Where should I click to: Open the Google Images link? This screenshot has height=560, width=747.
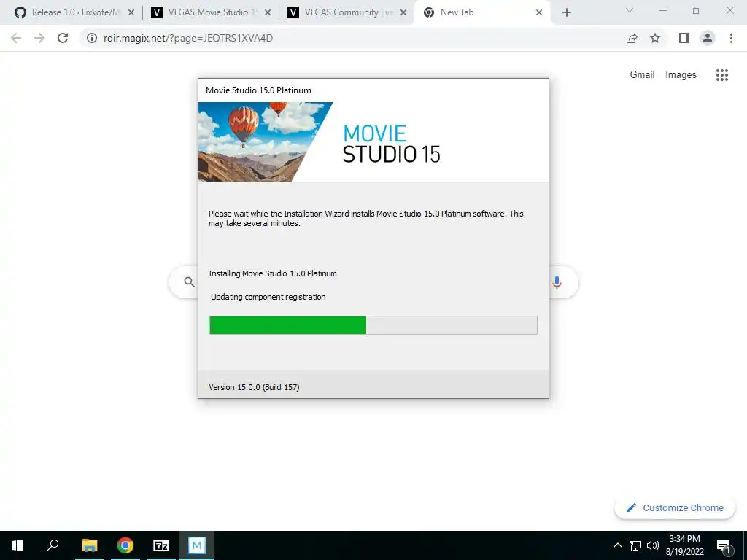point(681,75)
